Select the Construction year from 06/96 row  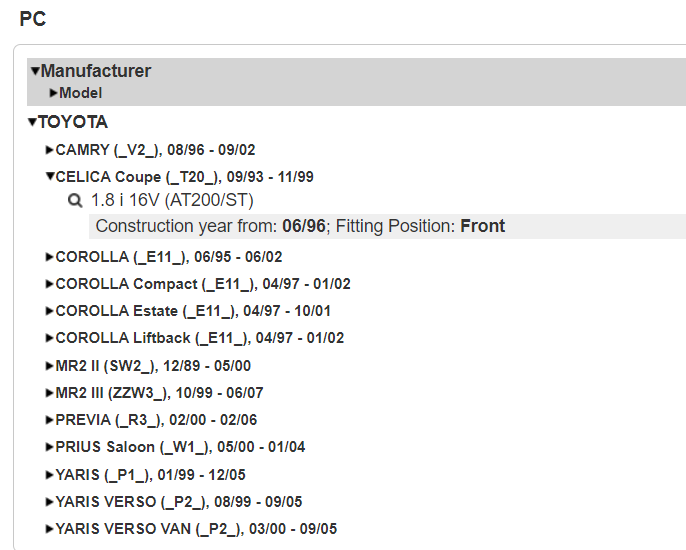coord(300,226)
